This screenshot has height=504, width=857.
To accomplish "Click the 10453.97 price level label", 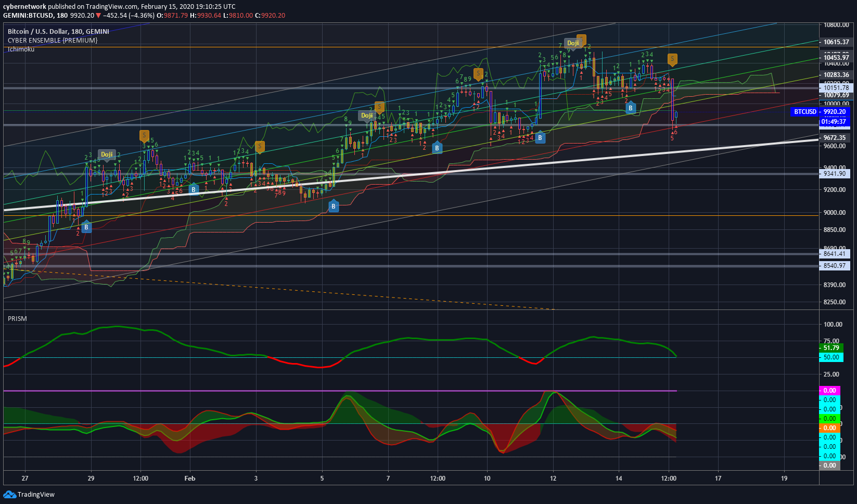I will [x=836, y=58].
